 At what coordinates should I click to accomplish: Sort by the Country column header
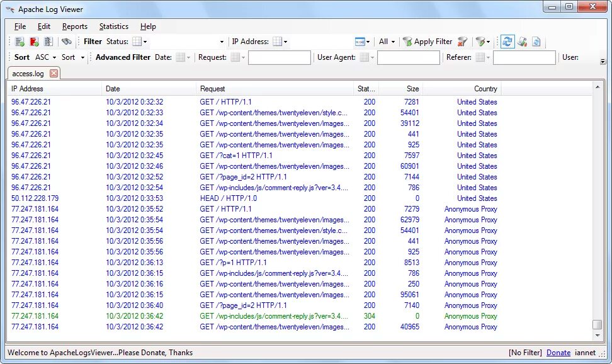point(462,89)
